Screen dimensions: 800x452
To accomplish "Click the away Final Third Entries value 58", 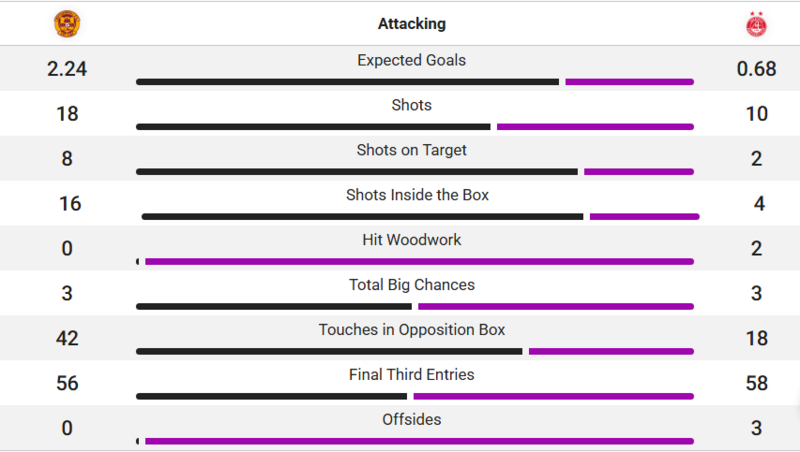I will [x=757, y=384].
